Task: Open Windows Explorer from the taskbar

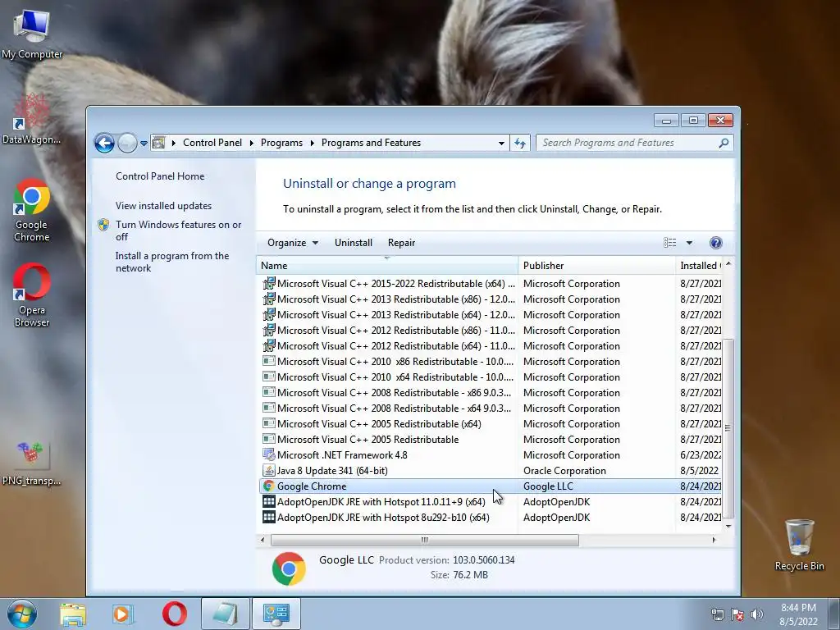Action: 73,614
